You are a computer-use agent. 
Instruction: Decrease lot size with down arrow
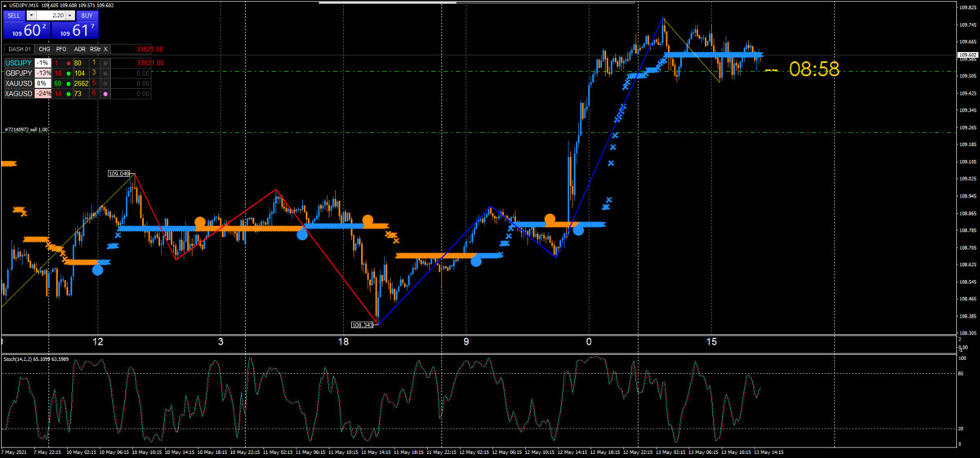pos(32,16)
